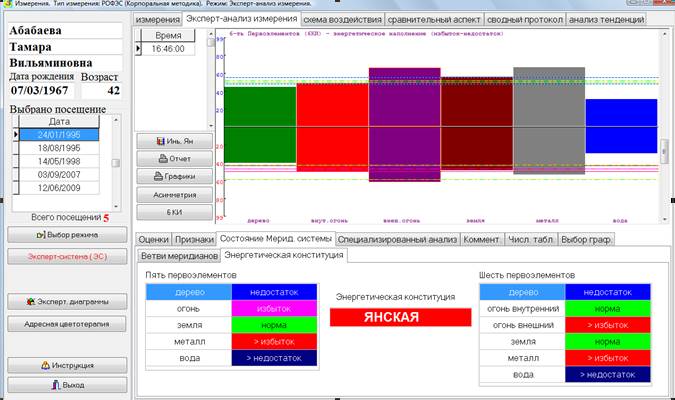Click scroll-up arrow of visit dates list
The height and width of the screenshot is (400, 675).
(x=116, y=119)
